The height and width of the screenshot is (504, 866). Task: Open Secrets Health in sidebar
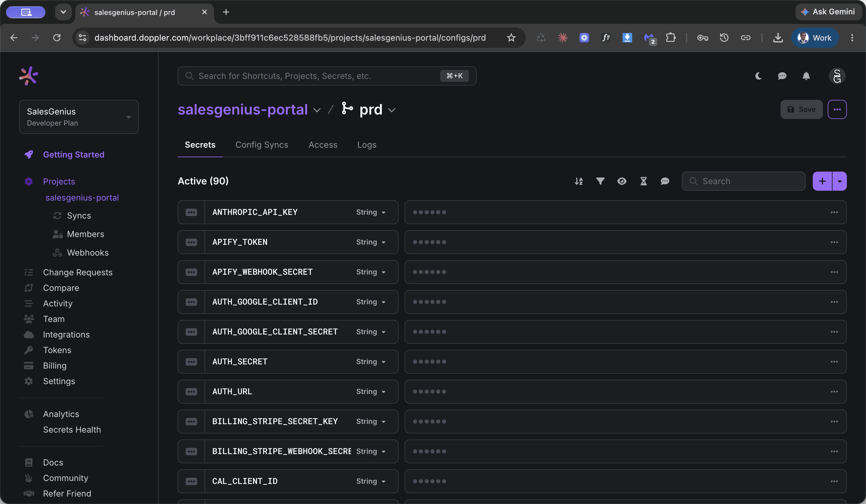click(x=72, y=430)
